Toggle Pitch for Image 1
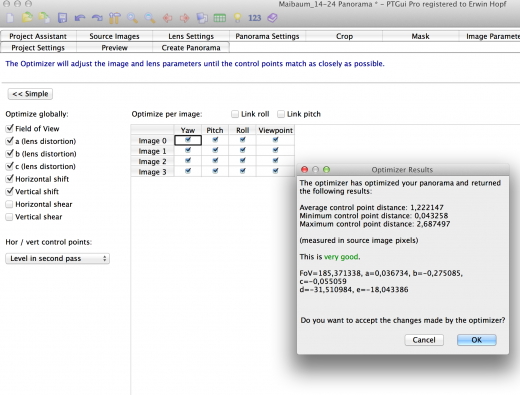The width and height of the screenshot is (520, 395). (x=215, y=150)
